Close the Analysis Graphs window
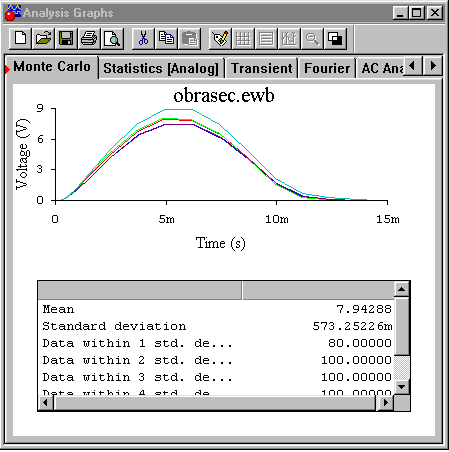The width and height of the screenshot is (449, 452). pos(435,13)
